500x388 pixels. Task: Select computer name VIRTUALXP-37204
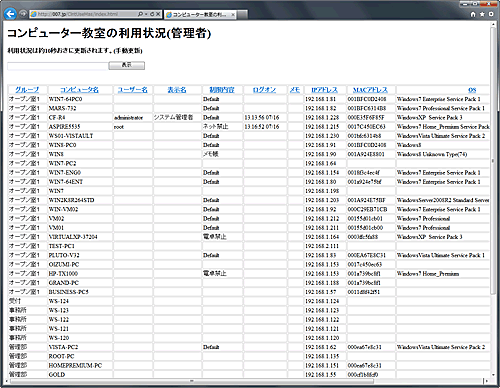73,237
